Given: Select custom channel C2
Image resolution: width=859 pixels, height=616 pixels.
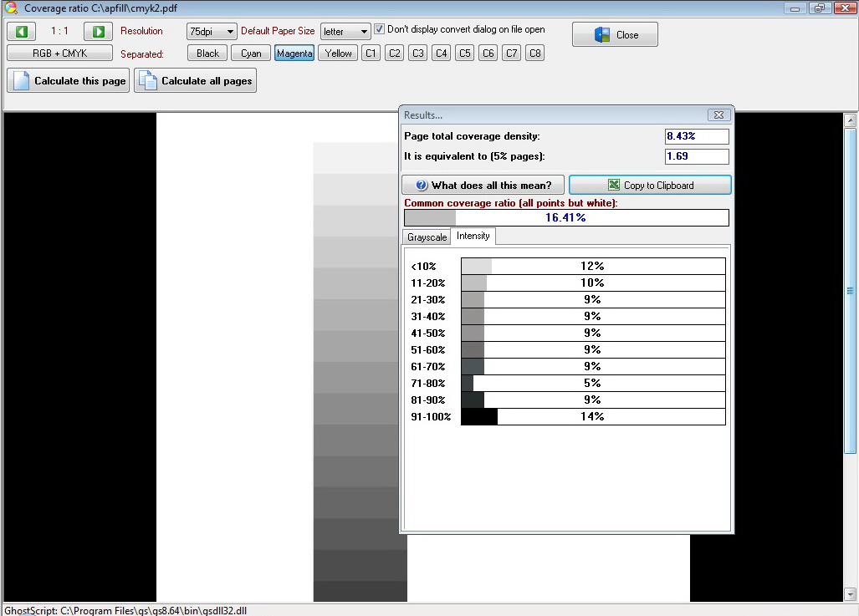Looking at the screenshot, I should click(395, 53).
